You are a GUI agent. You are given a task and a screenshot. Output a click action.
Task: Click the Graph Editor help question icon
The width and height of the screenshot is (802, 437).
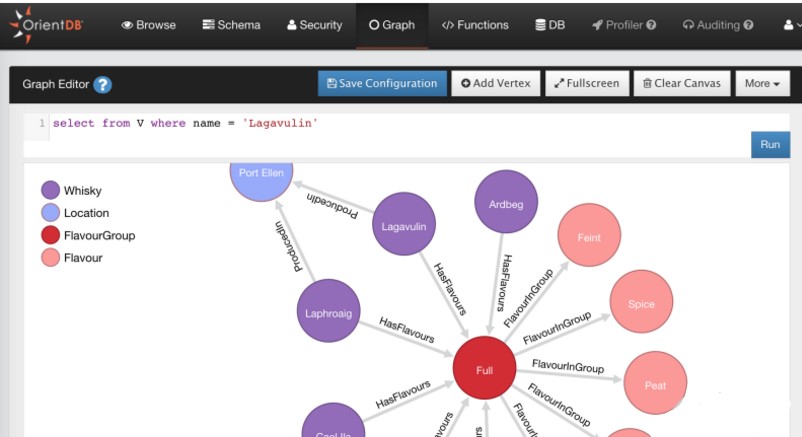102,85
